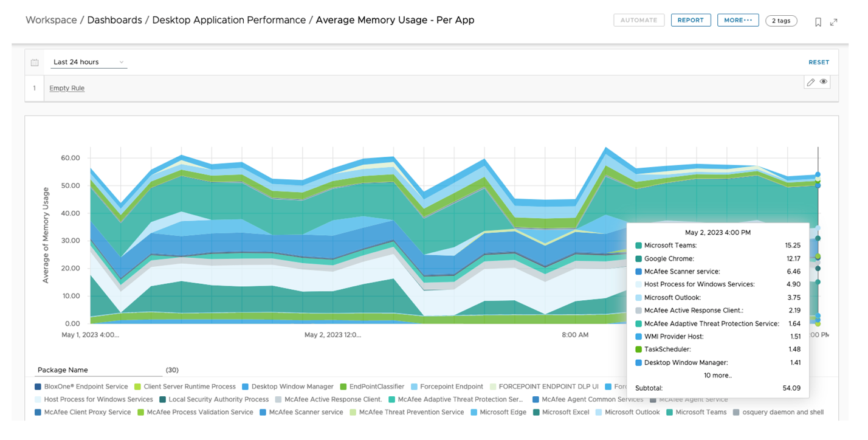This screenshot has width=868, height=440.
Task: Toggle the Microsoft Teams legend series
Action: (x=700, y=412)
